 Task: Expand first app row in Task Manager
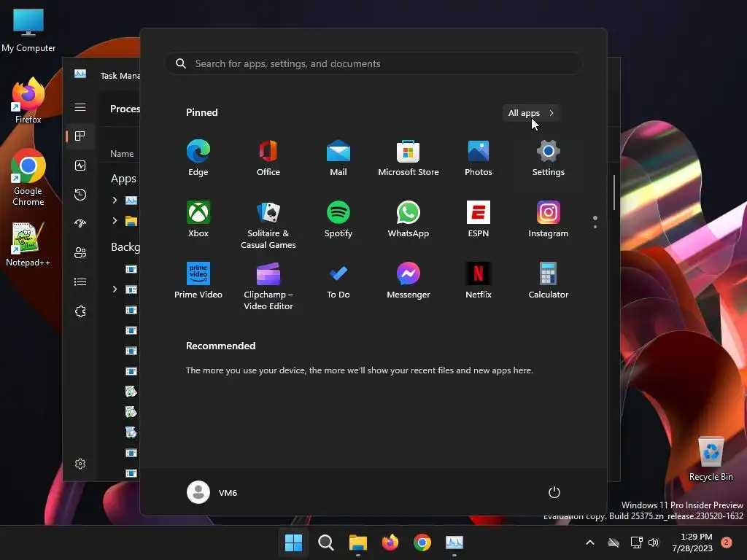click(115, 200)
